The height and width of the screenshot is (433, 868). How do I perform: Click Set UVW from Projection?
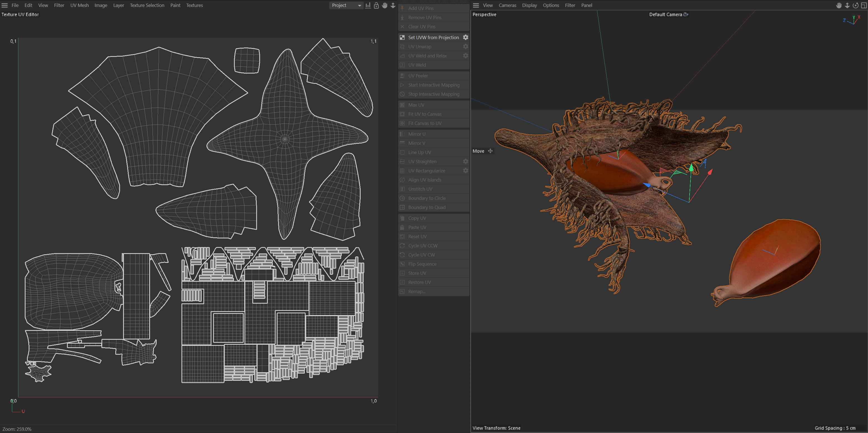pos(433,37)
